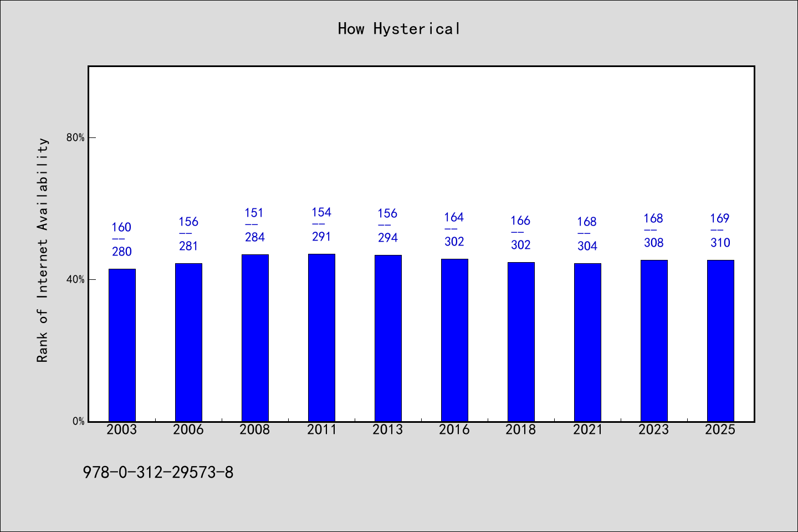Click the chart title How Hysterical
This screenshot has width=798, height=532.
coord(399,29)
